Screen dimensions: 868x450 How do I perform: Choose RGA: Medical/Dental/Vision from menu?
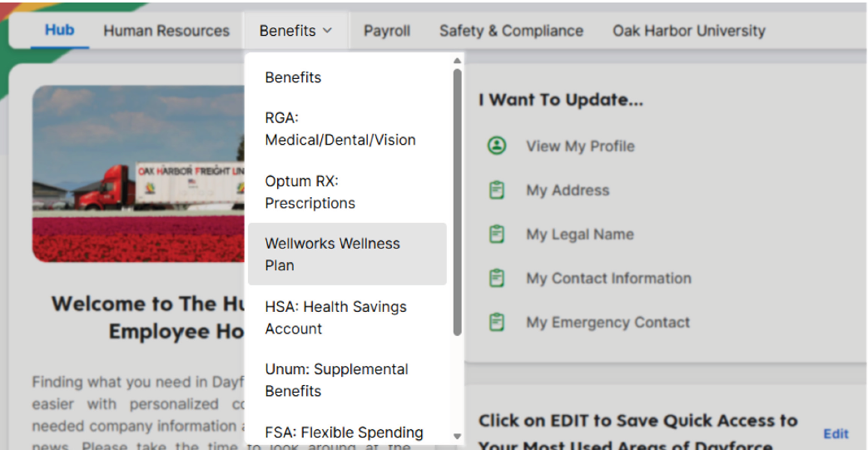point(340,129)
